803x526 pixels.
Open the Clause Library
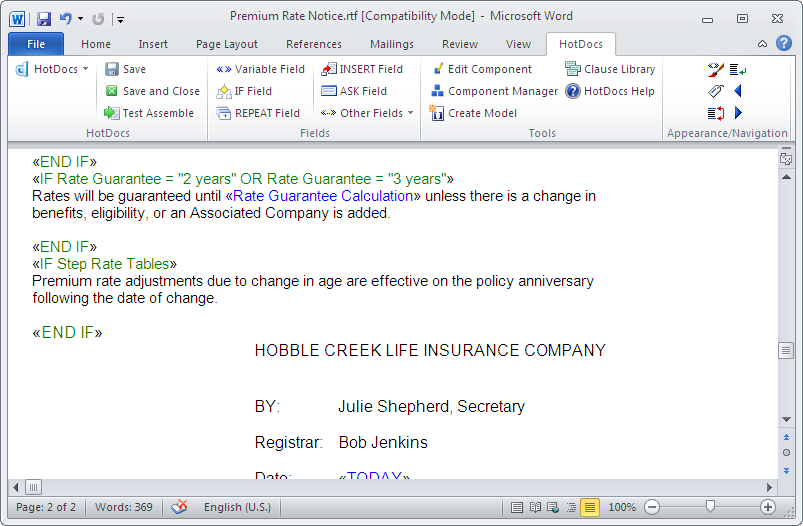pyautogui.click(x=610, y=69)
